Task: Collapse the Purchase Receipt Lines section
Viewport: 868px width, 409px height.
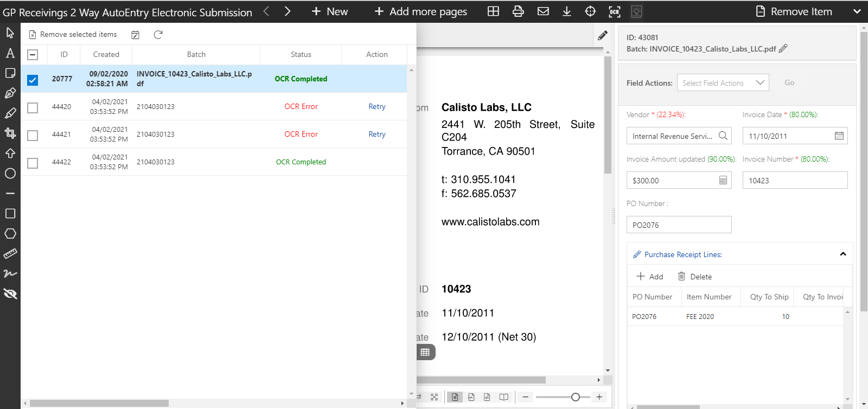Action: [x=843, y=254]
